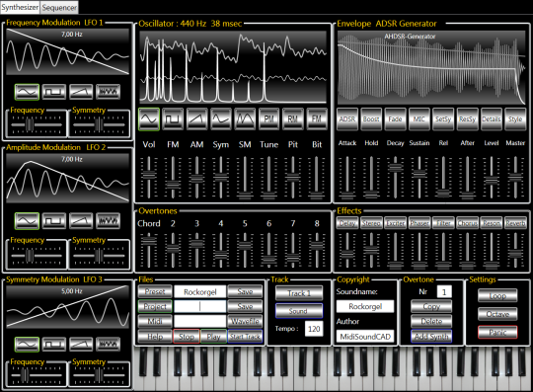
Task: Choose oscillator sine wave shape
Action: click(149, 119)
